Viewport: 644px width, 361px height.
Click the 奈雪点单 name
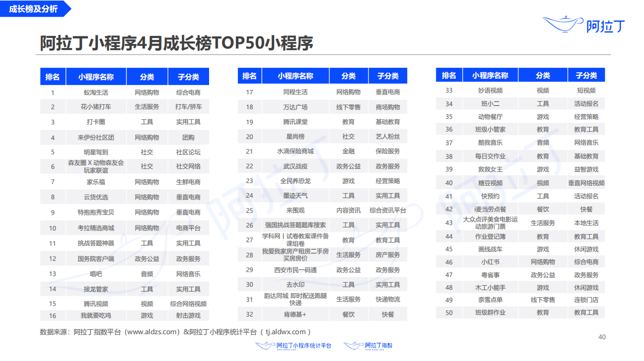coord(490,300)
